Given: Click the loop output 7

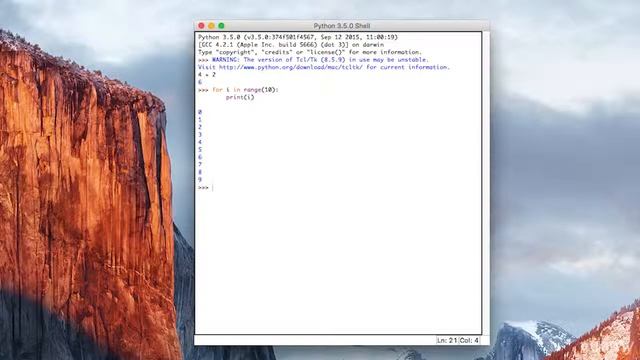Looking at the screenshot, I should click(x=200, y=164).
